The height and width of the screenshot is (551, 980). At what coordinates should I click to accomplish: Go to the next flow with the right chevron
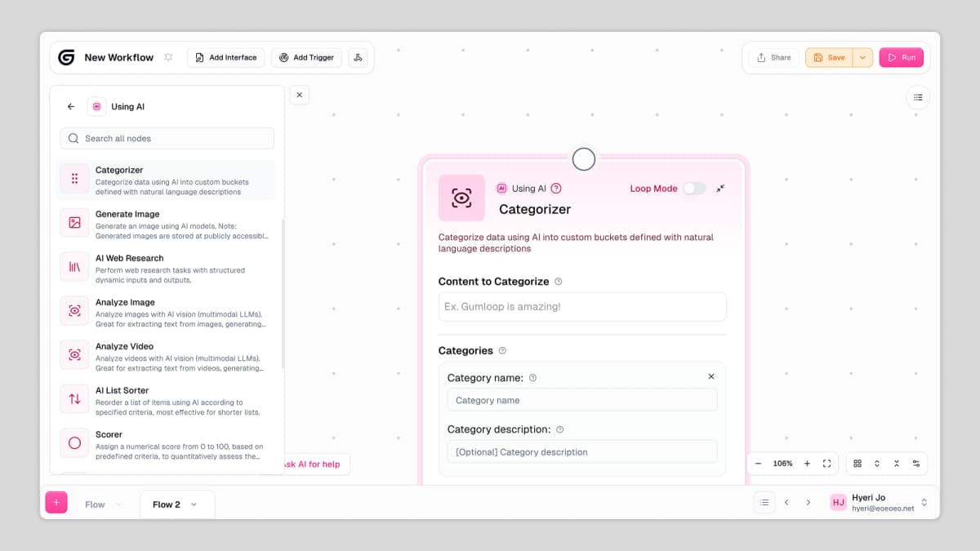pos(808,503)
